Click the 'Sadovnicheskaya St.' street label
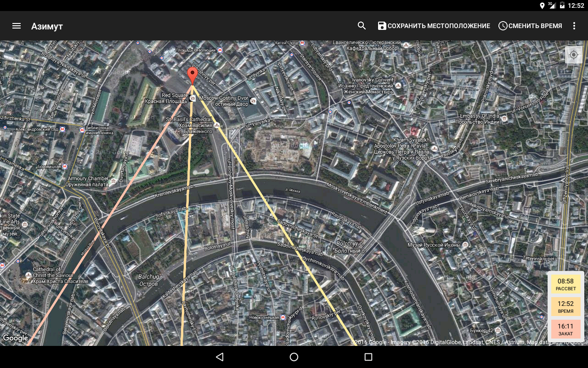 coord(297,229)
